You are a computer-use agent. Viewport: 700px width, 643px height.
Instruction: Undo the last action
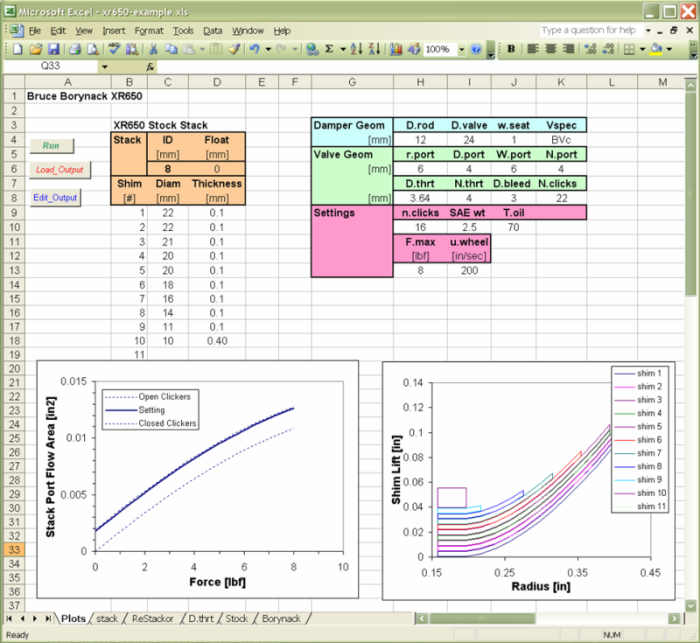(x=255, y=49)
